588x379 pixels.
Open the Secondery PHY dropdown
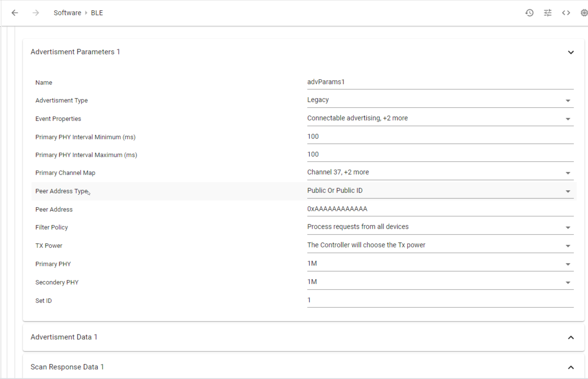(568, 282)
